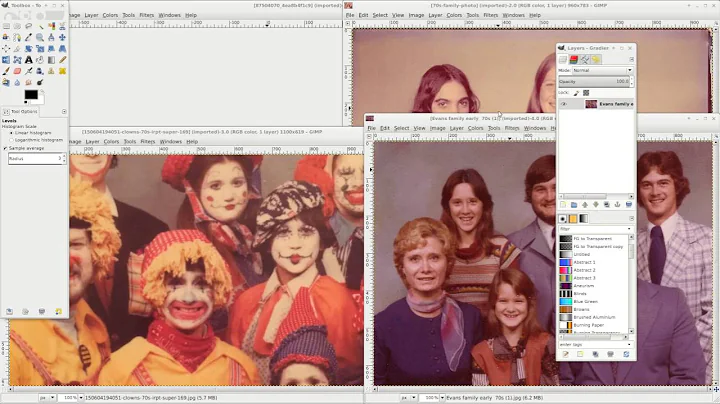Toggle the Sample average checkbox
This screenshot has height=404, width=720.
tap(5, 148)
